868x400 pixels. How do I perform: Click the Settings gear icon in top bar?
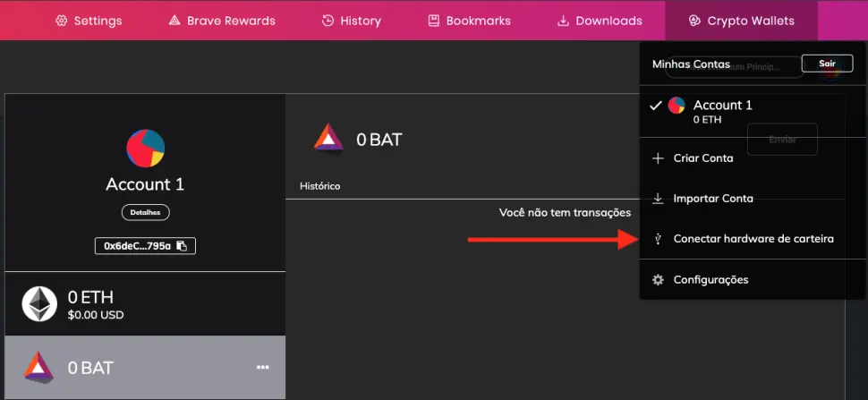pos(62,21)
